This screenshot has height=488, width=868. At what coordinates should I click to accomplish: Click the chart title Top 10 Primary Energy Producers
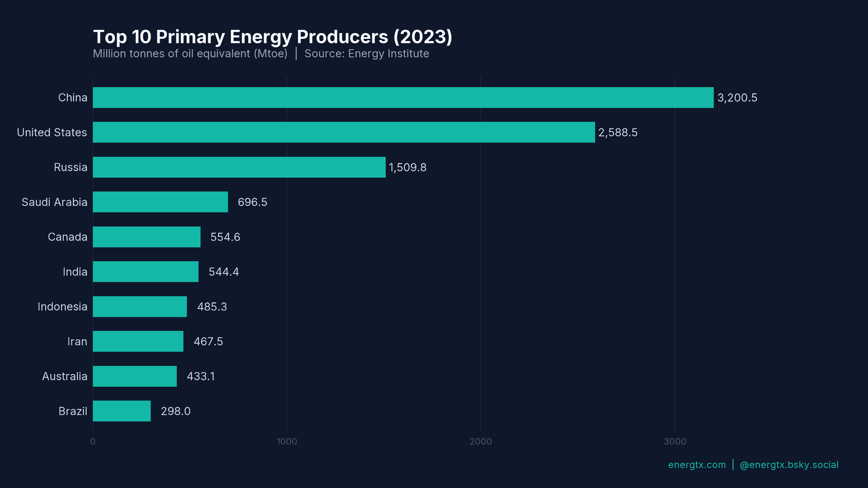tap(272, 37)
